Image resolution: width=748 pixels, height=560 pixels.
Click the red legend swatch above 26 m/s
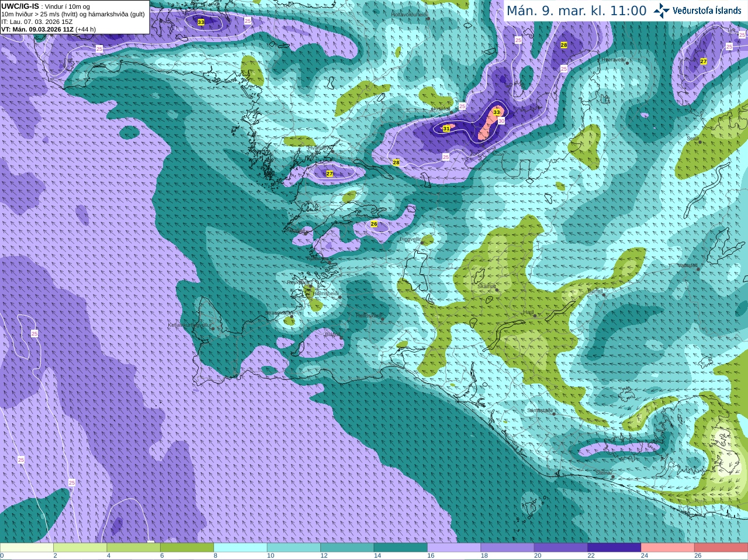point(721,548)
